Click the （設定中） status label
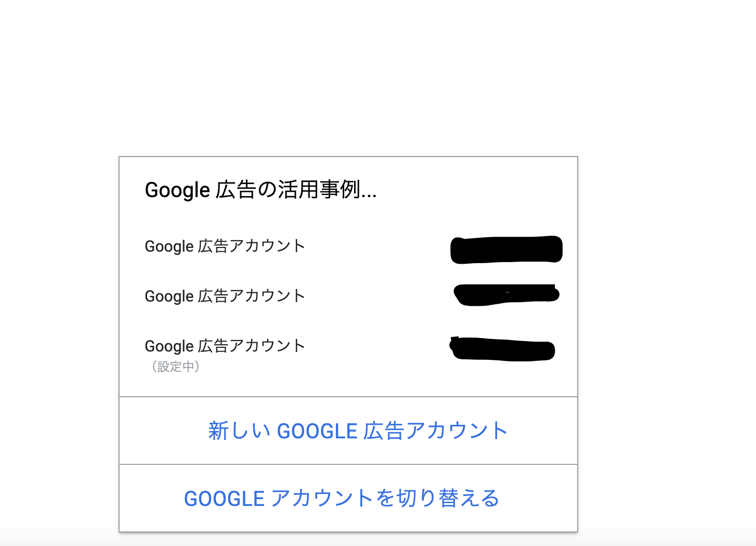Screen dimensions: 756x546 pos(175,367)
